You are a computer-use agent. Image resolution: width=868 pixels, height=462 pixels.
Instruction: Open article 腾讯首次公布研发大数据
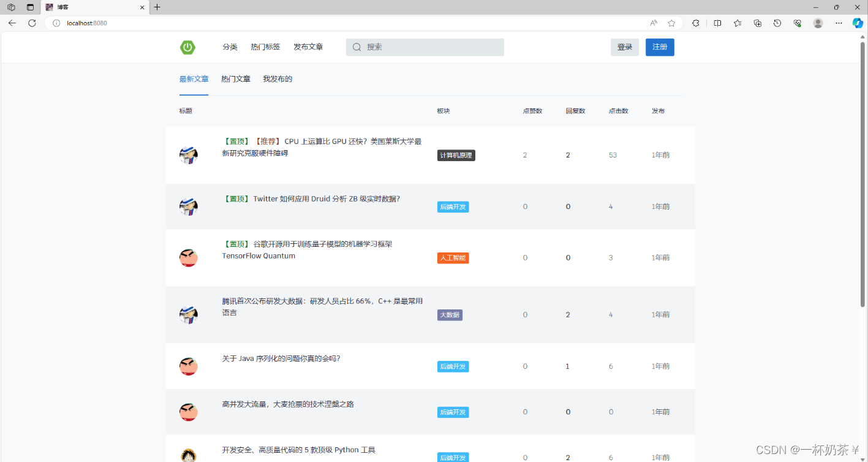tap(322, 307)
